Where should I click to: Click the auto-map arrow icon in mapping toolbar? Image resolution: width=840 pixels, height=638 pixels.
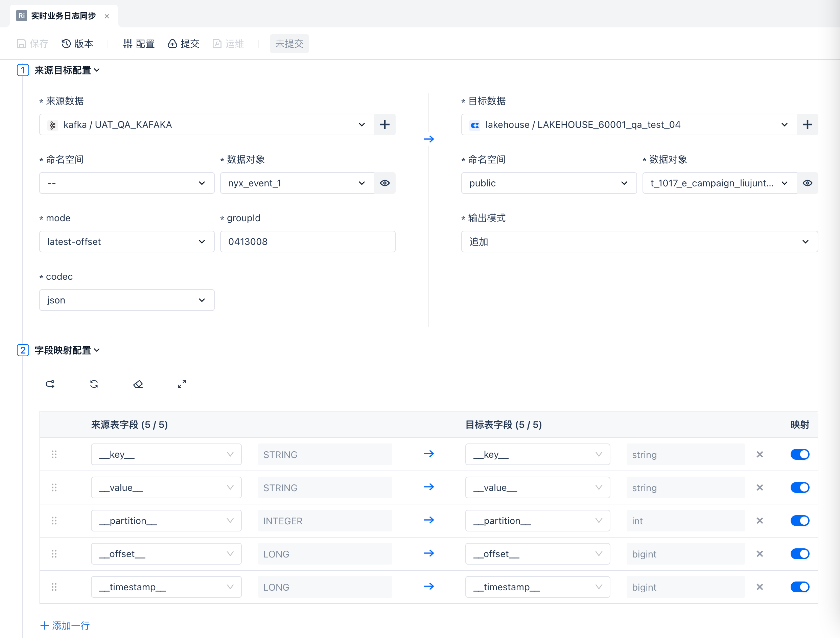tap(50, 384)
